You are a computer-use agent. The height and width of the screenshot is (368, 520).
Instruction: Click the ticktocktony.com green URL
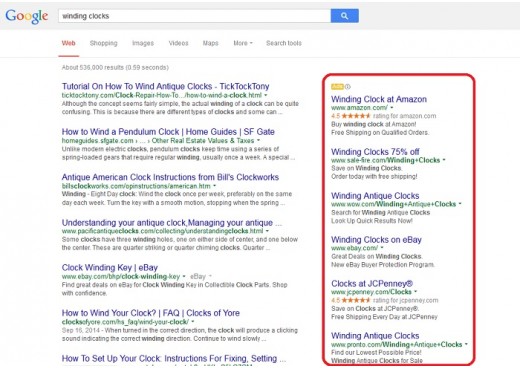click(162, 95)
